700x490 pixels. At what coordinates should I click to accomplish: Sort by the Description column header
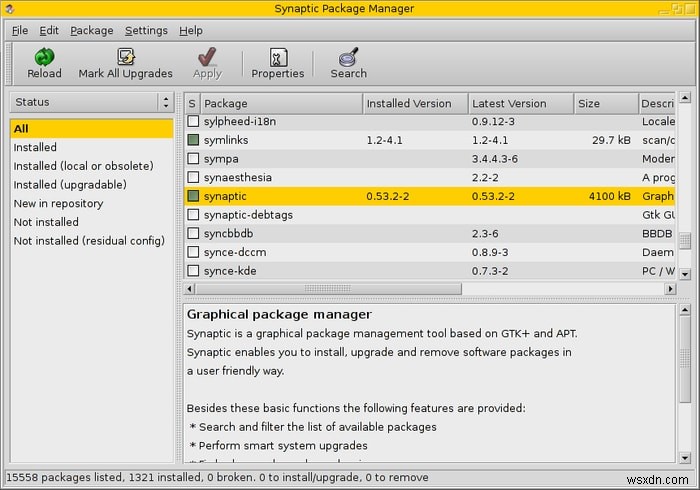click(x=657, y=104)
